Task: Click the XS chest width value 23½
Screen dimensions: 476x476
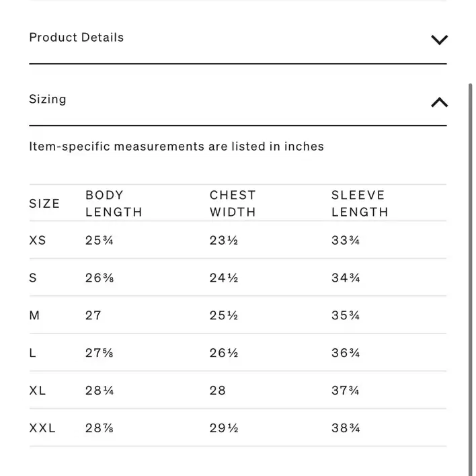Action: click(224, 241)
